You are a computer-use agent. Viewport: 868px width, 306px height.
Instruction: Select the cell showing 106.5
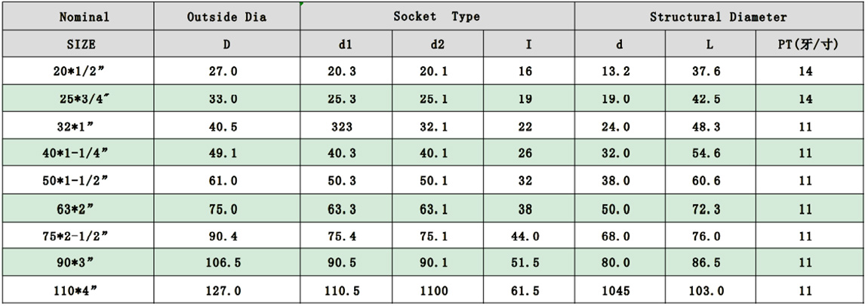coord(223,263)
